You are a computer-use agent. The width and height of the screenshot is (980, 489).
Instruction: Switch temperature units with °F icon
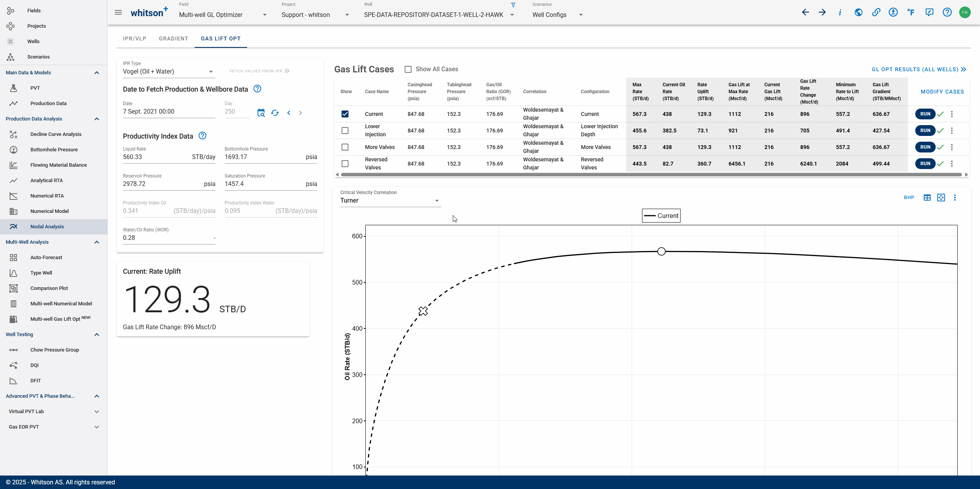[x=911, y=12]
